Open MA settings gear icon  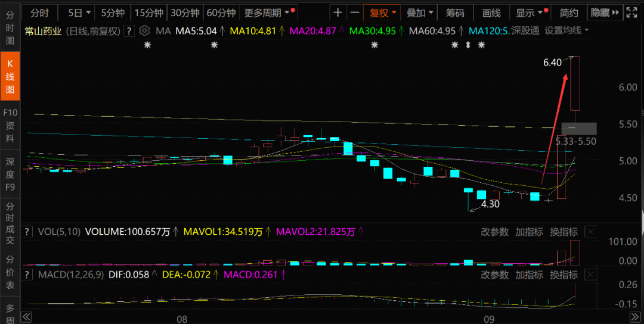point(144,31)
